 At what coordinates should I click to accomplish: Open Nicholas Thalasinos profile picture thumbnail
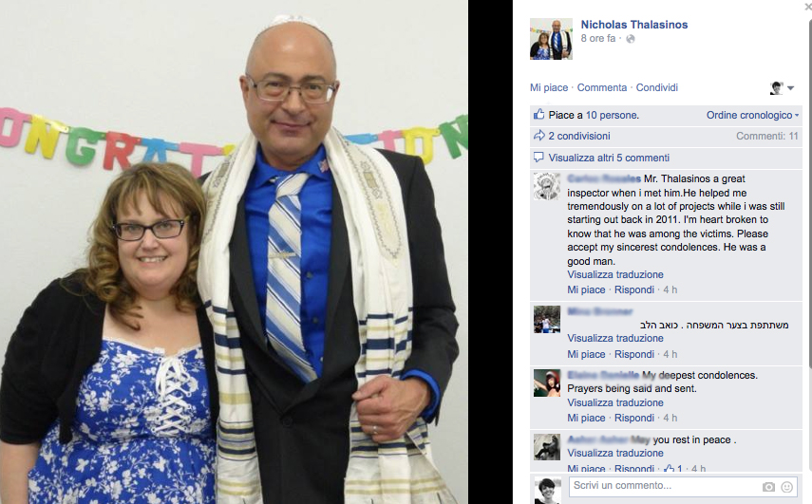551,39
